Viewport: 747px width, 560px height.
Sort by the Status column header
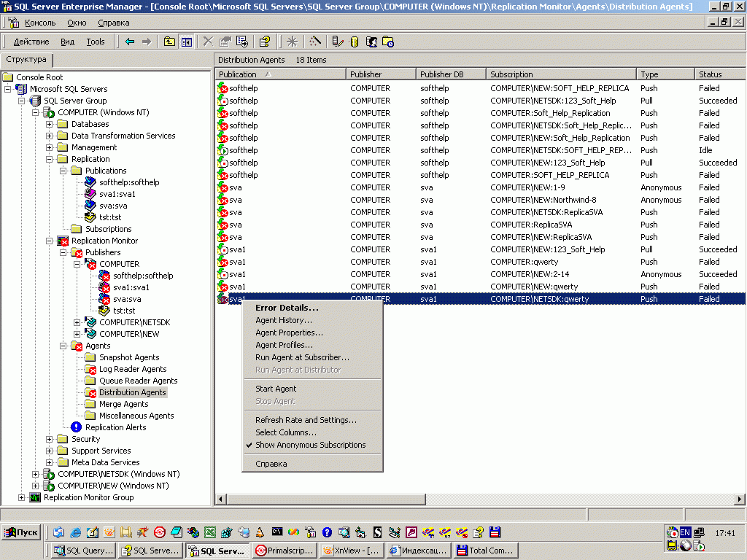click(720, 74)
